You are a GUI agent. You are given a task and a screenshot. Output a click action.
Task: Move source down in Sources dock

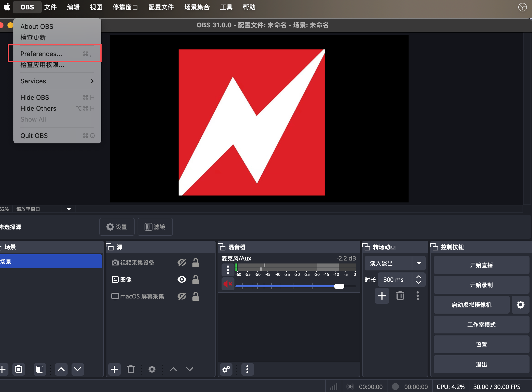(190, 369)
